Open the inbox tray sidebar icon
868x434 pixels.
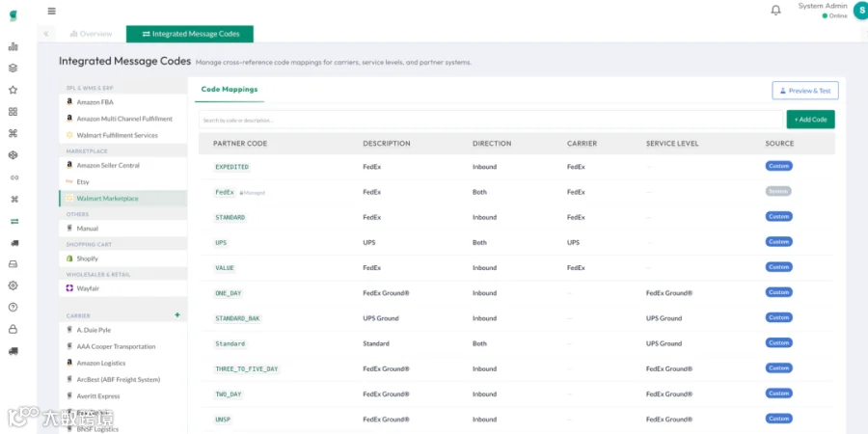pos(14,264)
